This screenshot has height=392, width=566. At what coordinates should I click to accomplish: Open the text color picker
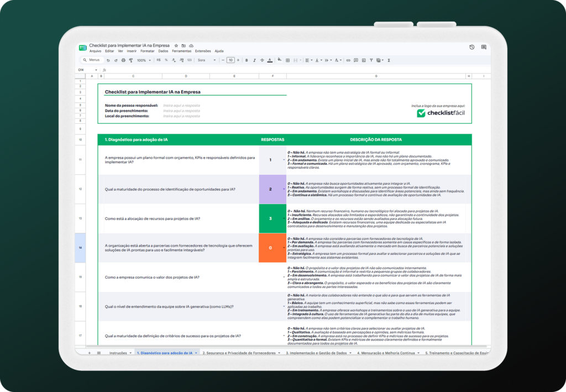coord(270,60)
